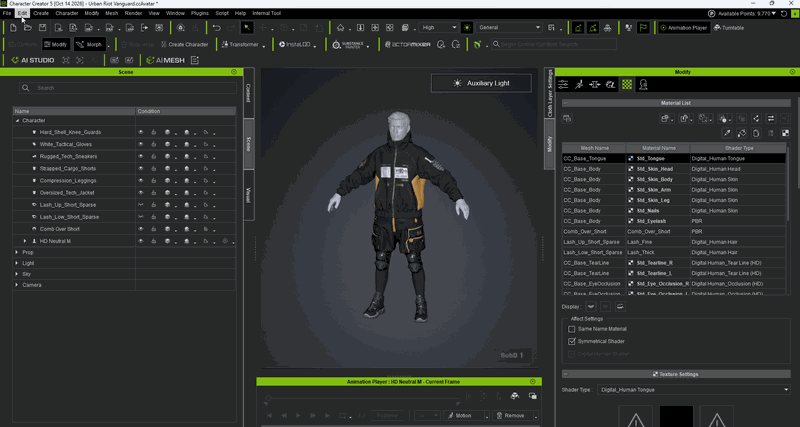Open the High quality dropdown
Image resolution: width=800 pixels, height=427 pixels.
tap(438, 28)
